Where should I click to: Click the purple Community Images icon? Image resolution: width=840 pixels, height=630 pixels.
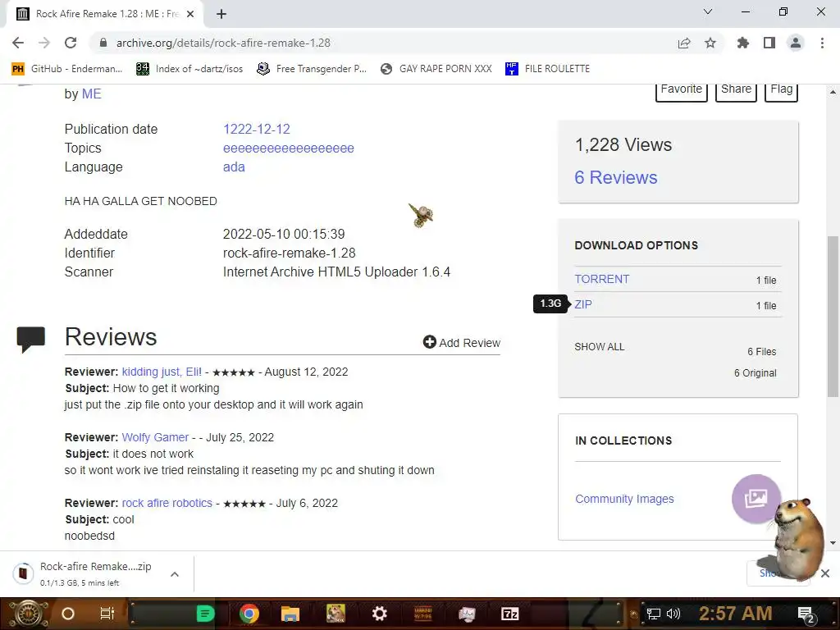(756, 498)
